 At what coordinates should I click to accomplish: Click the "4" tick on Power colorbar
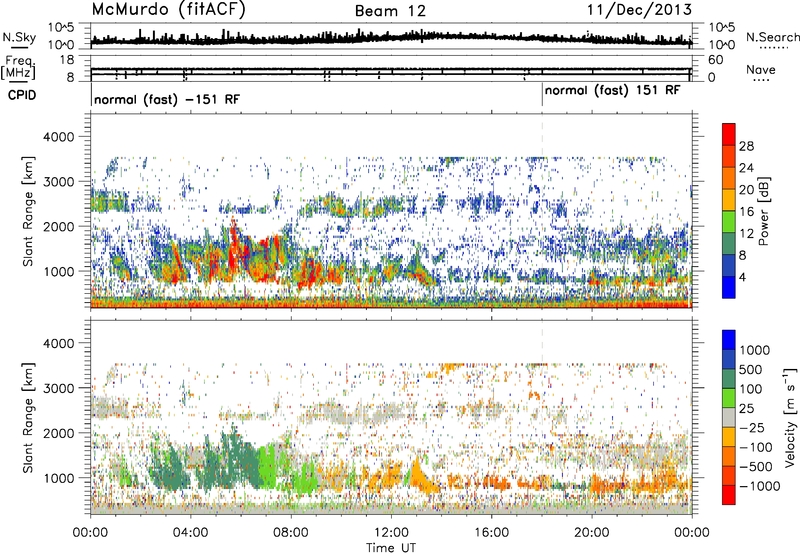(742, 277)
